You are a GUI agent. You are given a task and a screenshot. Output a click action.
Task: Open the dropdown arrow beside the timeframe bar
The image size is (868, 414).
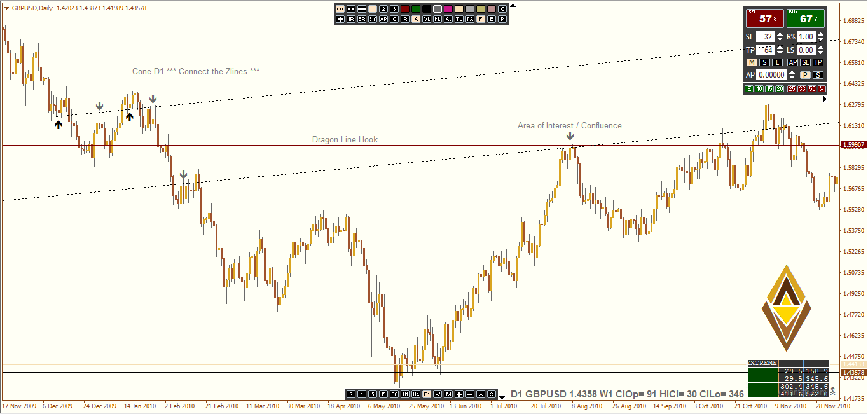[501, 397]
